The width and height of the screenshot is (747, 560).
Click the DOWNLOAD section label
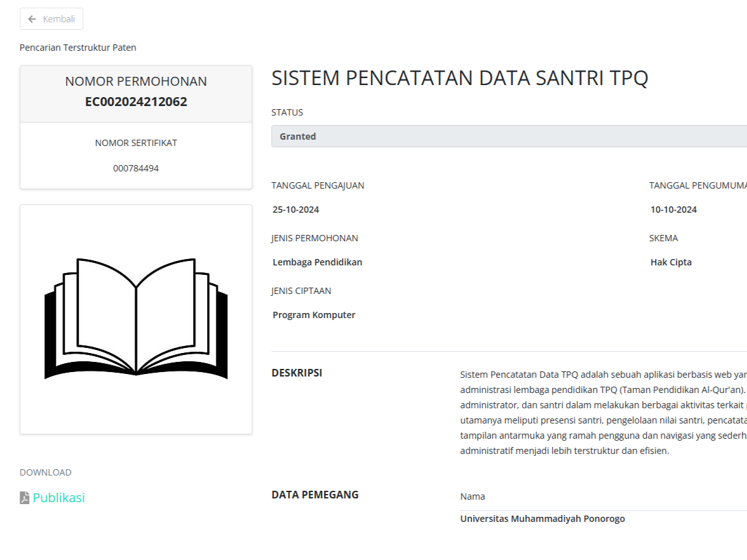45,472
